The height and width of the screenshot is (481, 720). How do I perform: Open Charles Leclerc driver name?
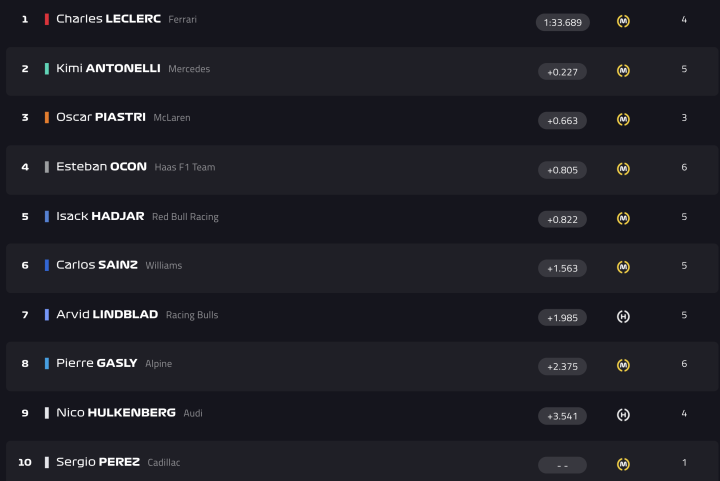[108, 19]
